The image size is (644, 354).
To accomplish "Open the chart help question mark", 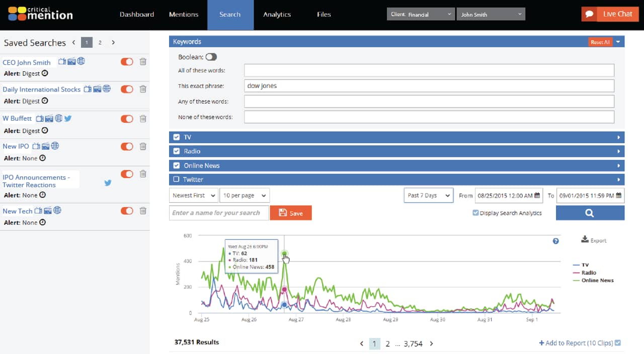I will click(x=556, y=241).
